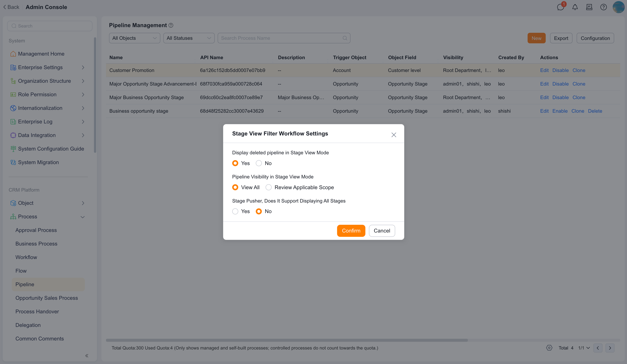The image size is (627, 364).
Task: Select No for display deleted pipeline
Action: click(259, 163)
